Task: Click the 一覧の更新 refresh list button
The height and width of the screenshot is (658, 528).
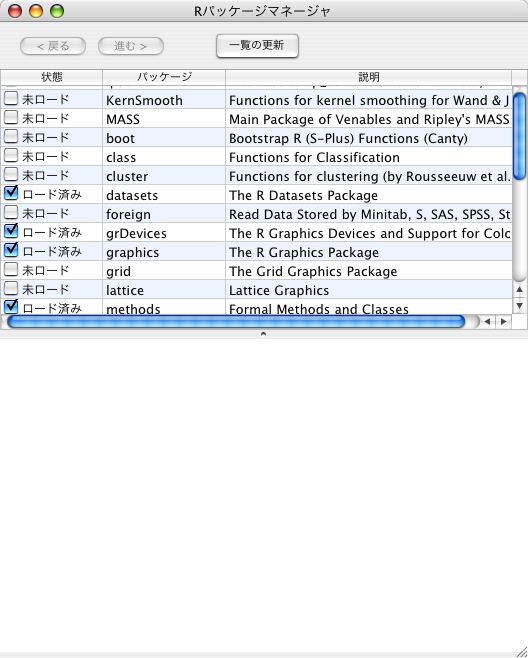Action: click(x=257, y=46)
